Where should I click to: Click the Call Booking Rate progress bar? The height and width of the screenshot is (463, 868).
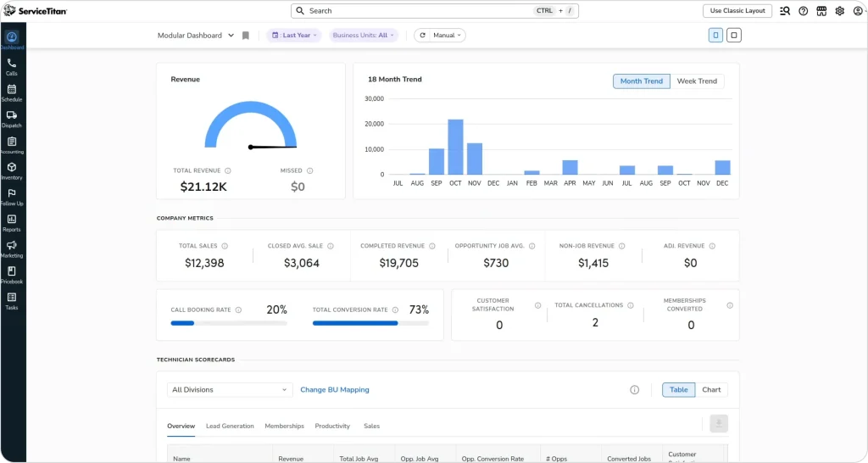point(229,323)
